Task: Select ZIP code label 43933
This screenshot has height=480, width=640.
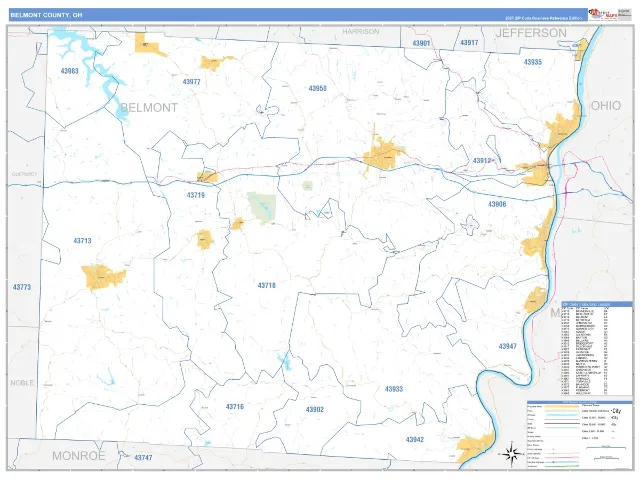Action: tap(394, 389)
